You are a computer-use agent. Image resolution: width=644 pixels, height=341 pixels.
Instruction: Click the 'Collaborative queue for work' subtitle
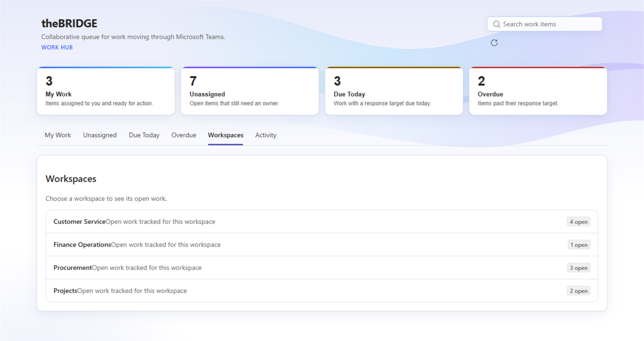pyautogui.click(x=133, y=37)
